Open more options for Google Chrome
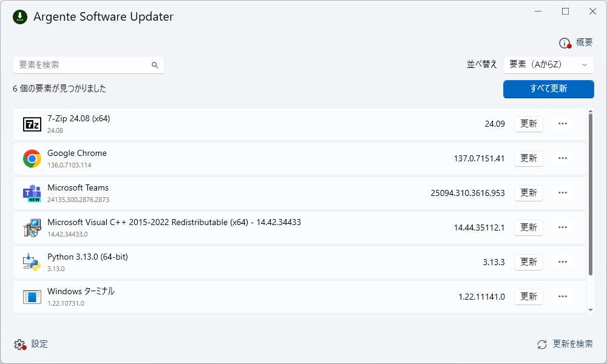Viewport: 607px width, 364px height. [x=563, y=158]
